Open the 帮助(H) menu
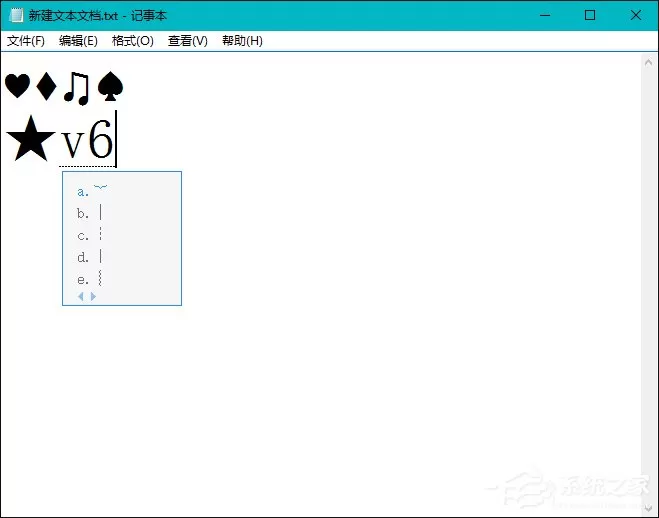Viewport: 659px width, 518px height. tap(242, 41)
